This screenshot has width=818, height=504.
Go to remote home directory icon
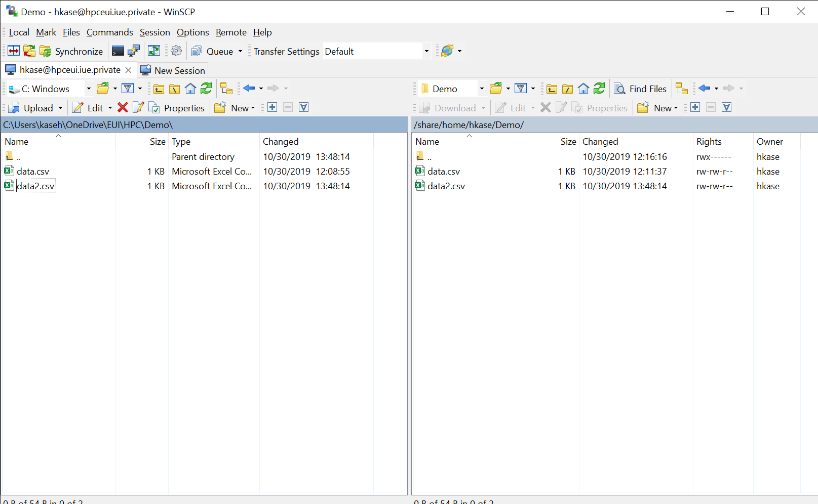pos(583,89)
